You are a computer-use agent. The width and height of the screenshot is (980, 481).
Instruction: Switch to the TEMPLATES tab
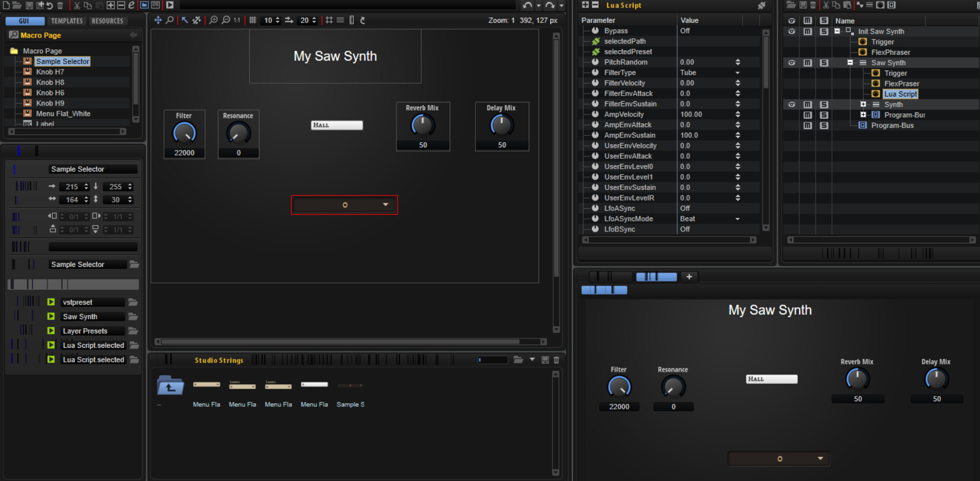coord(67,21)
